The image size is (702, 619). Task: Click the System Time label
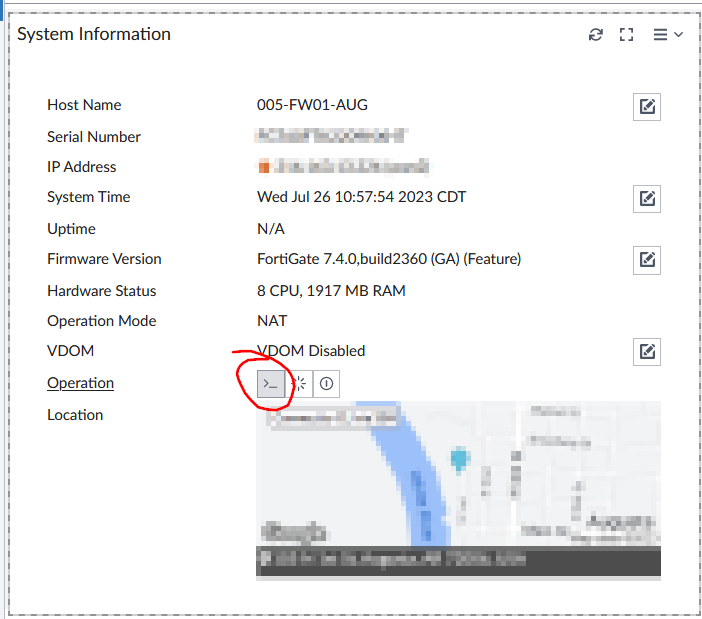coord(89,197)
